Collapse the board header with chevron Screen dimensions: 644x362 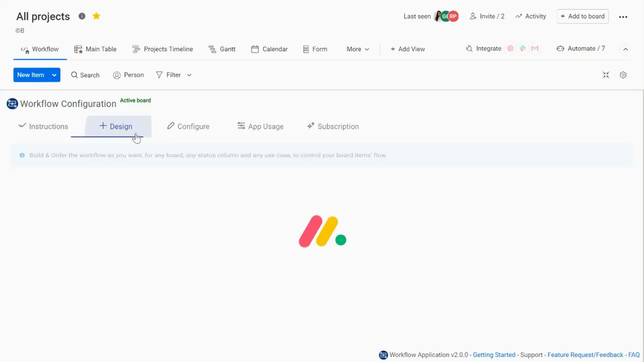pyautogui.click(x=626, y=49)
